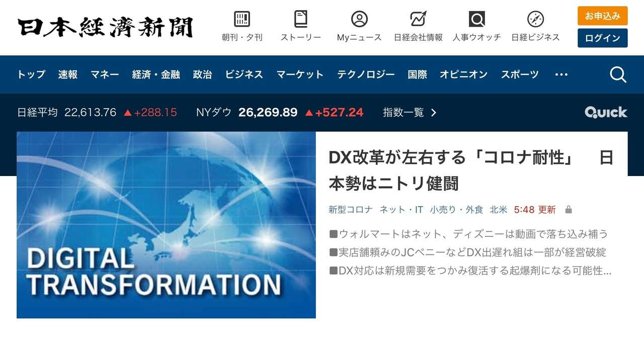Open the DX改革 headline article
The width and height of the screenshot is (644, 337).
coord(471,171)
